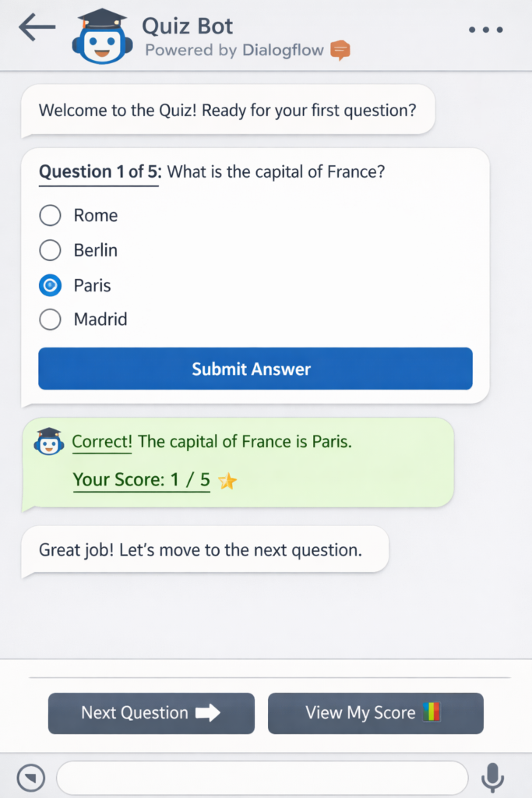Confirm Paris is selected by clicking its radio
Screen dimensions: 532x798
pos(50,285)
